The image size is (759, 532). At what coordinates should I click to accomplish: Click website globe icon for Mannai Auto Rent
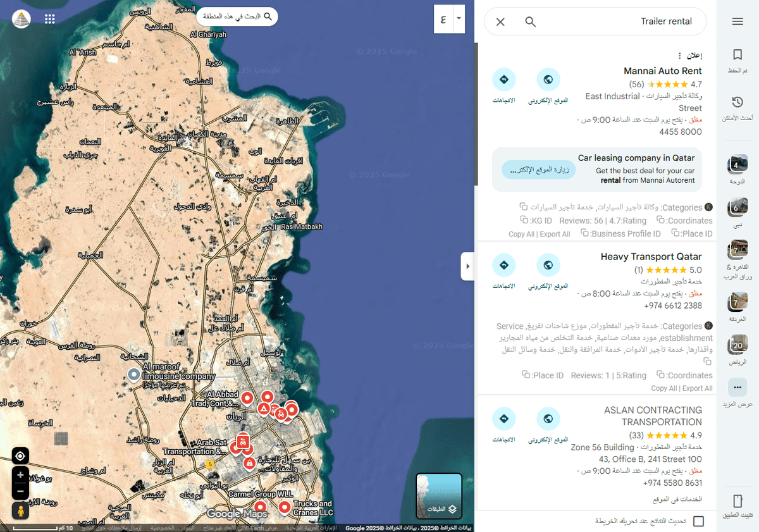[x=548, y=80]
